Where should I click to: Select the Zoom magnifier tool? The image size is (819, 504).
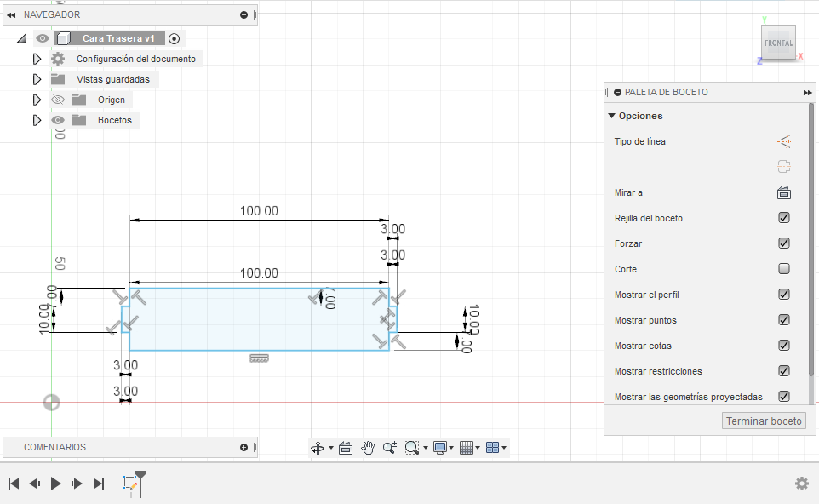tap(390, 448)
